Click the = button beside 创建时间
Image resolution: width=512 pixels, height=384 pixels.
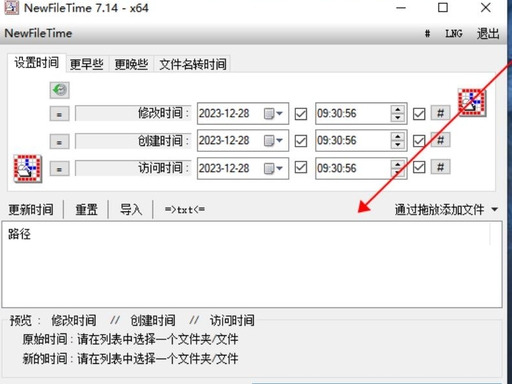click(x=60, y=142)
